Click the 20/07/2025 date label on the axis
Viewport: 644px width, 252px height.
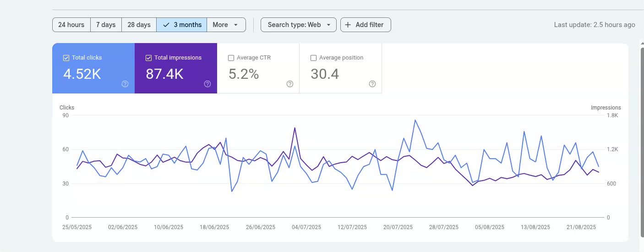[398, 227]
